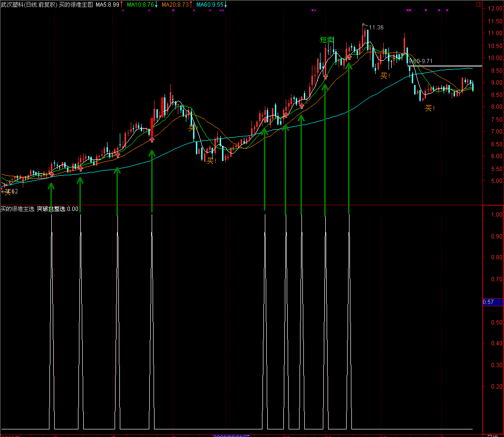The width and height of the screenshot is (504, 437).
Task: Select the MA5:8.99 moving average label
Action: tap(107, 4)
